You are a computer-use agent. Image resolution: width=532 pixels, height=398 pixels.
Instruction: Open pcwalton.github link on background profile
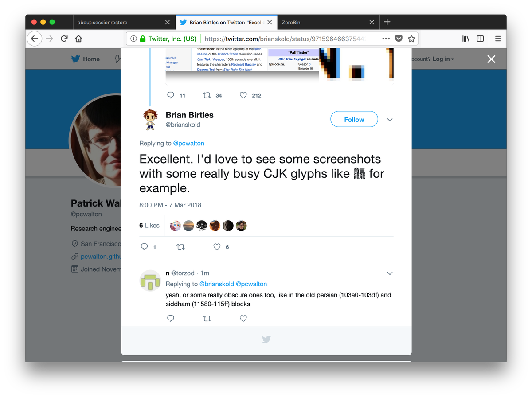tap(101, 257)
